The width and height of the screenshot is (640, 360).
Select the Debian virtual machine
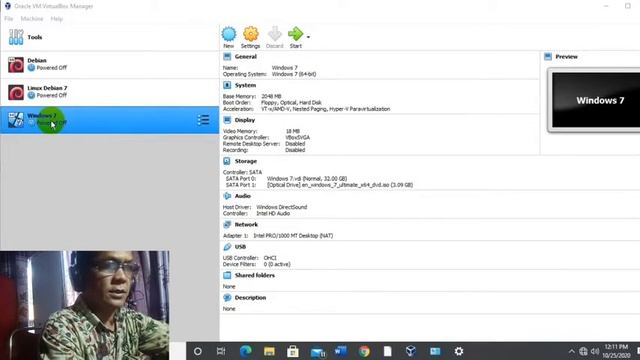coord(109,64)
